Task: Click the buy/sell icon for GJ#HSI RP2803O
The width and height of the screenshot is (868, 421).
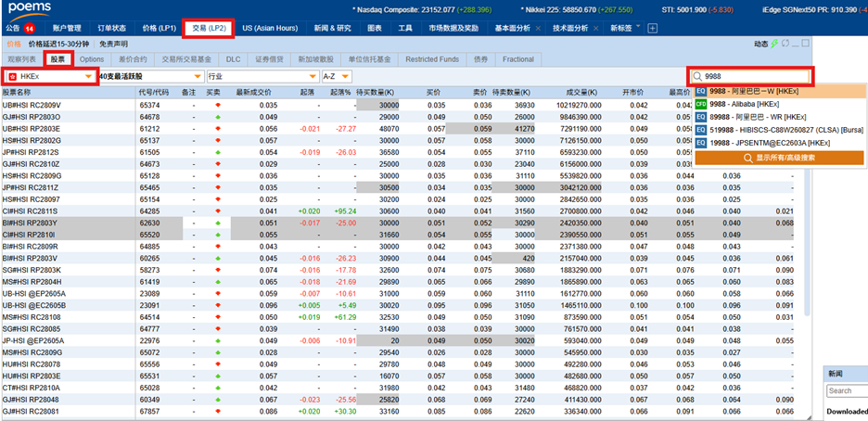Action: (x=217, y=117)
